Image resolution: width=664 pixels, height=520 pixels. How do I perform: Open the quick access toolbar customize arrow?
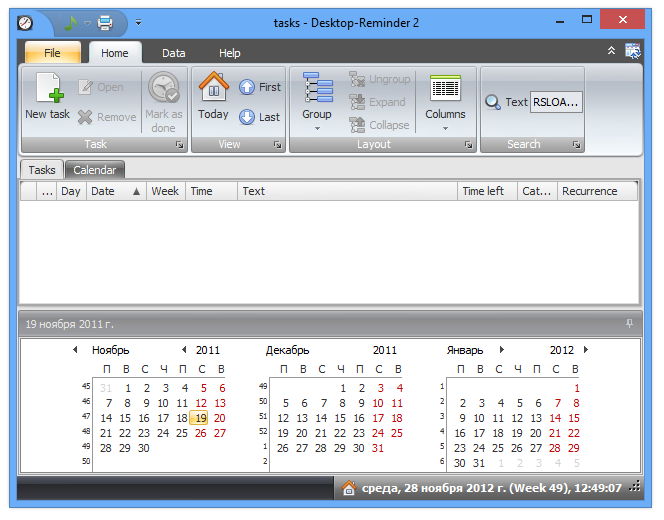[138, 22]
